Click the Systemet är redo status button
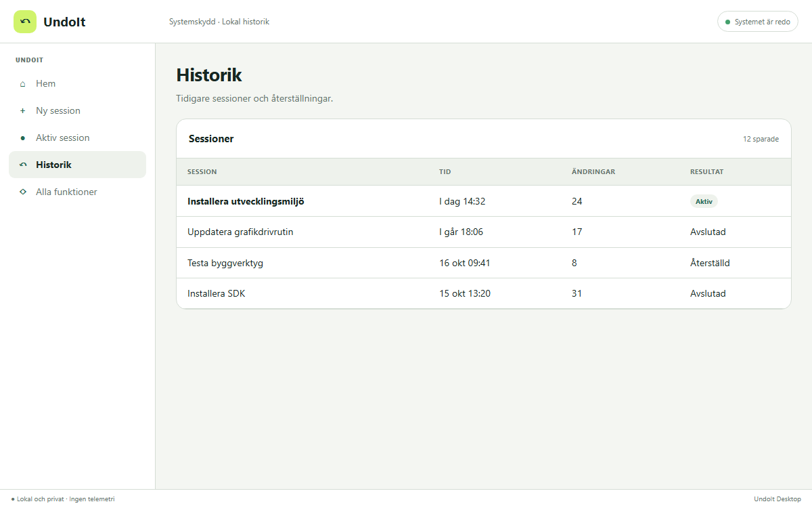 coord(758,22)
